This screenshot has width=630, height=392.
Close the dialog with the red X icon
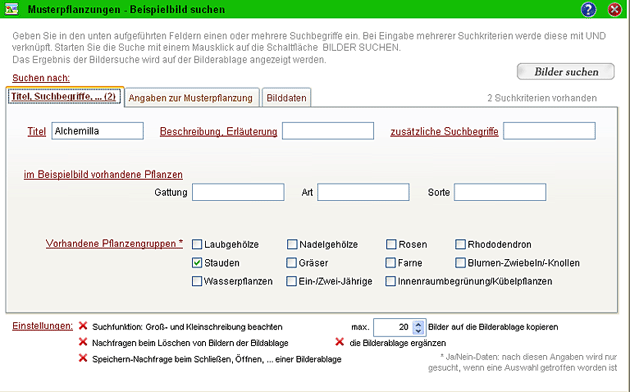pos(614,9)
